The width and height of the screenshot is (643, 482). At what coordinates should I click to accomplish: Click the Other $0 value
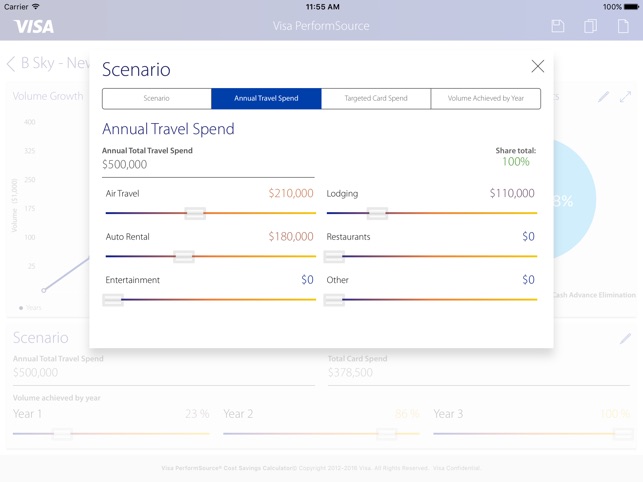click(x=528, y=280)
